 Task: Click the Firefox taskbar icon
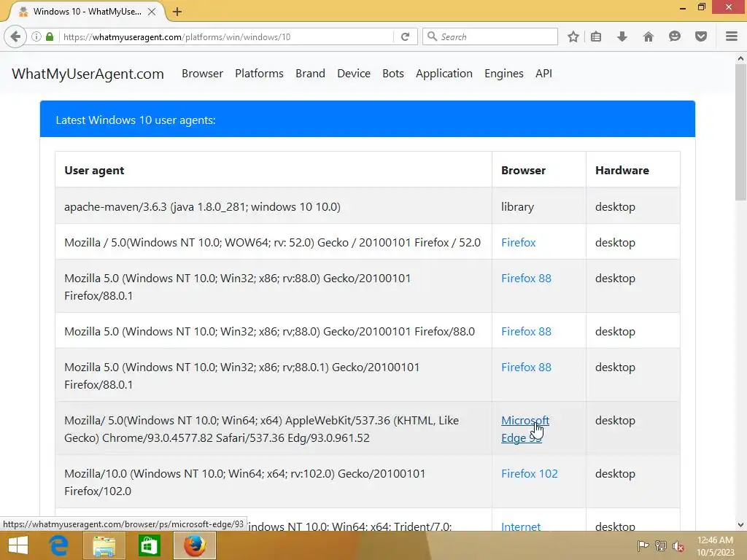[x=194, y=545]
